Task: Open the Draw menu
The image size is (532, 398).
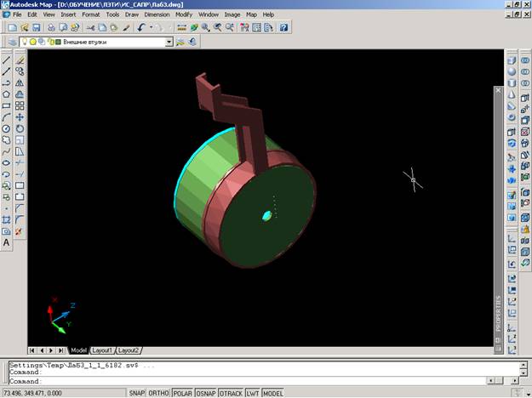Action: click(132, 14)
